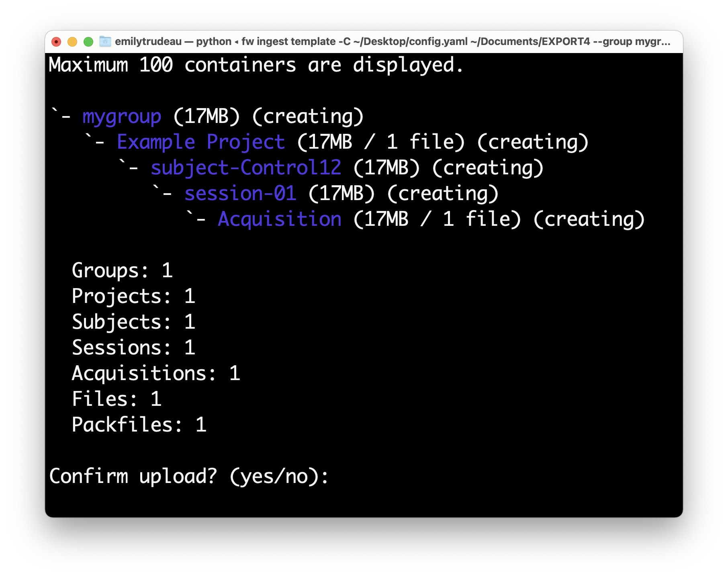Click the folder proxy icon in title bar
728x577 pixels.
(105, 41)
